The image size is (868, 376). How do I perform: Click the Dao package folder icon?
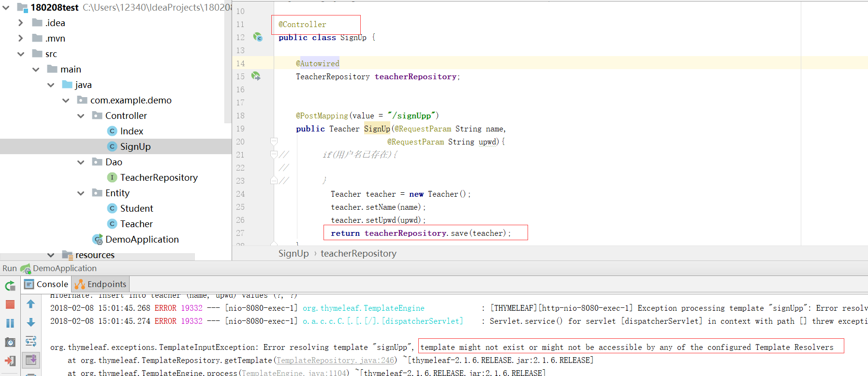pos(97,162)
